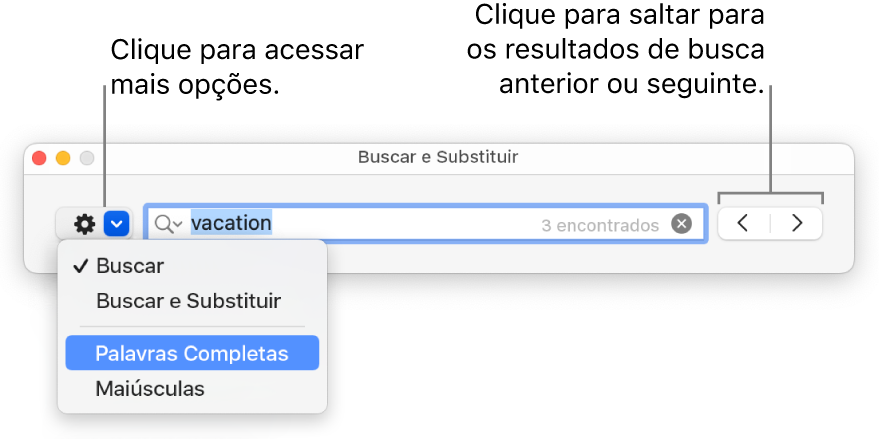Image resolution: width=880 pixels, height=439 pixels.
Task: Open the blue chevron options dropdown
Action: [117, 224]
